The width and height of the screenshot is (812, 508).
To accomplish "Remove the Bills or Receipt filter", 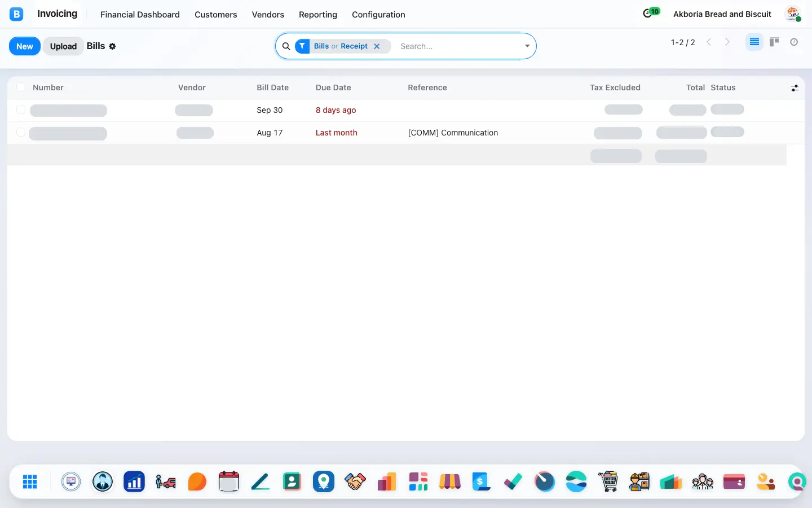I will 377,46.
